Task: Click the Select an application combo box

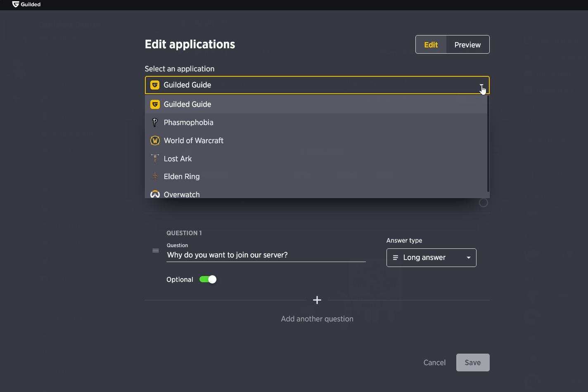Action: tap(317, 85)
